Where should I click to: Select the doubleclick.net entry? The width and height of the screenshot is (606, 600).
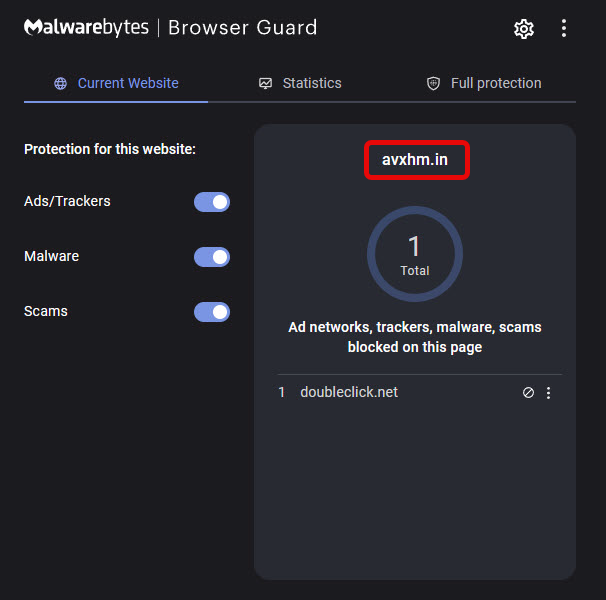(x=349, y=392)
